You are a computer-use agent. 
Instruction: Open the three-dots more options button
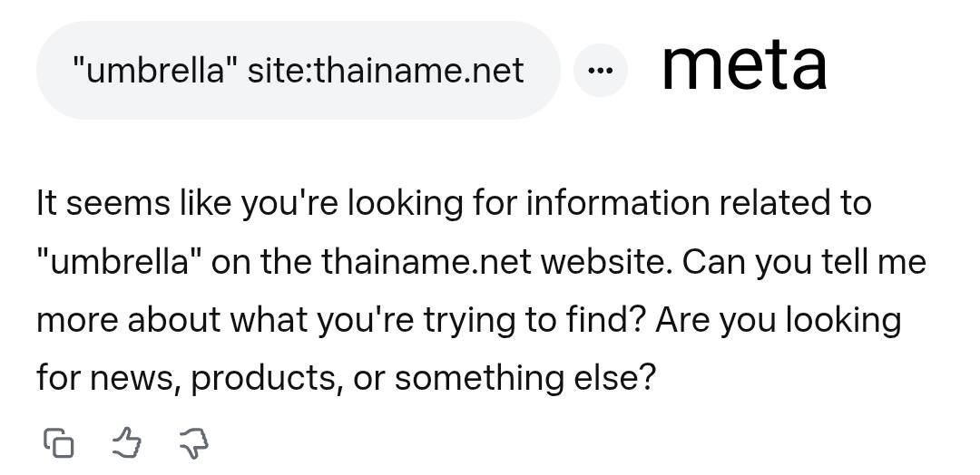[600, 71]
